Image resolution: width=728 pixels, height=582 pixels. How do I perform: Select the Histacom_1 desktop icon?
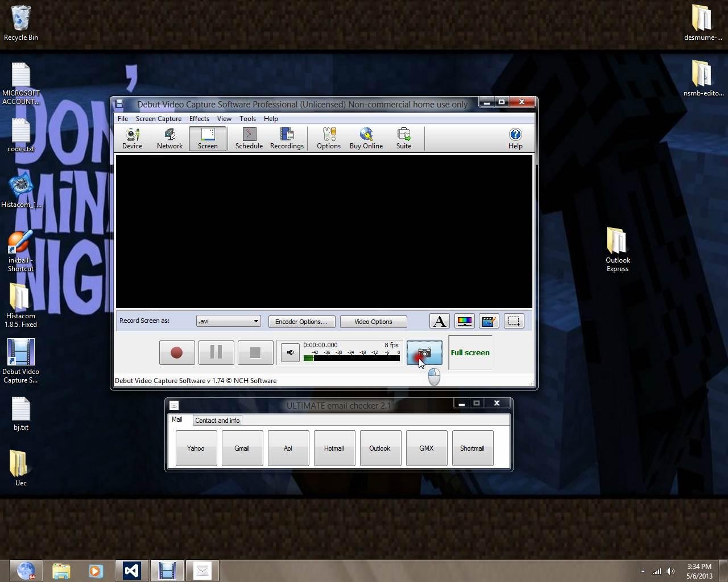(21, 191)
